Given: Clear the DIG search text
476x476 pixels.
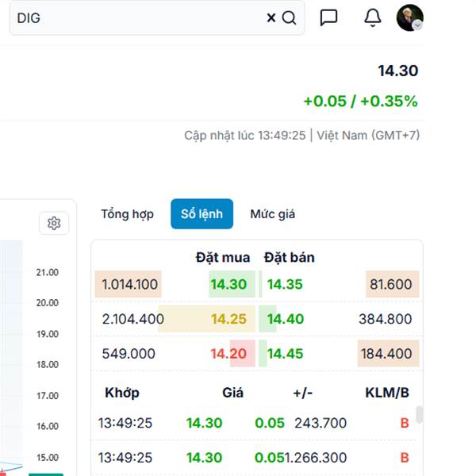Looking at the screenshot, I should pos(271,18).
